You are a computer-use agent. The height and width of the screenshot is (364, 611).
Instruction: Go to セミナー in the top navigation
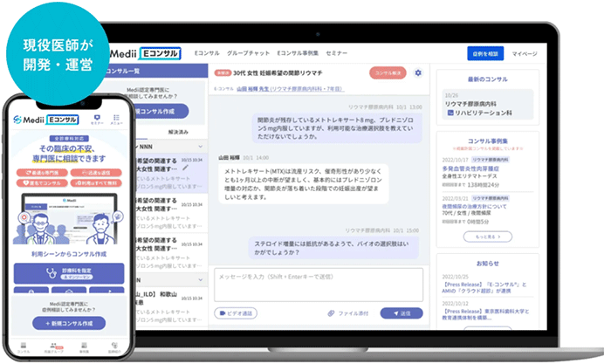point(337,54)
